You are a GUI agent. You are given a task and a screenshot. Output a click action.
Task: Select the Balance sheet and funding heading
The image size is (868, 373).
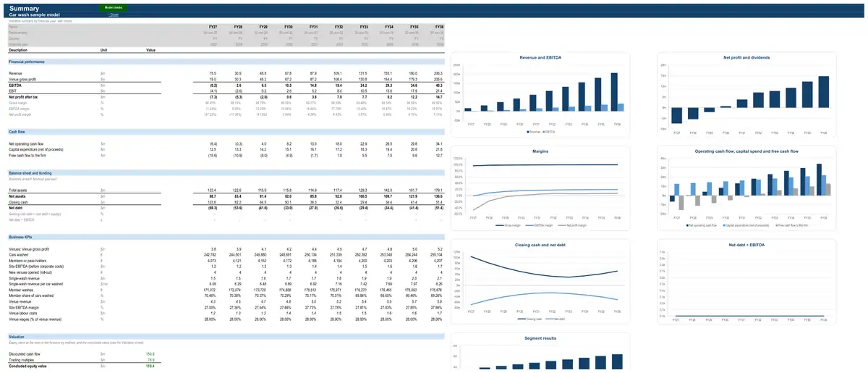30,173
